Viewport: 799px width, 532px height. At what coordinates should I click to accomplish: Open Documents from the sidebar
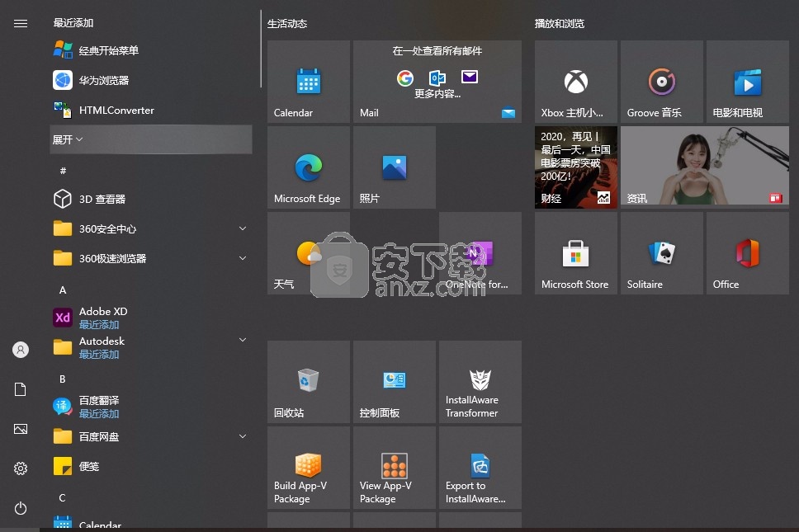pyautogui.click(x=21, y=389)
